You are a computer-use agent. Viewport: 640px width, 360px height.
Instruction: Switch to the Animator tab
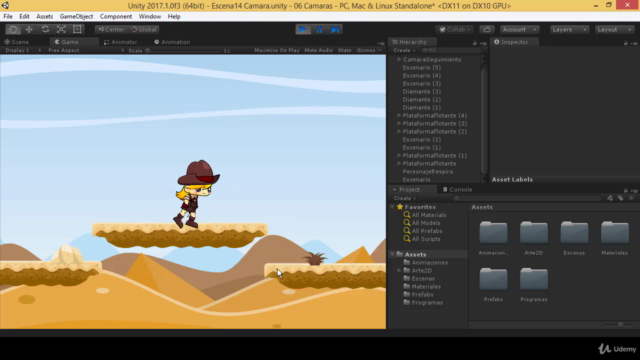[120, 42]
